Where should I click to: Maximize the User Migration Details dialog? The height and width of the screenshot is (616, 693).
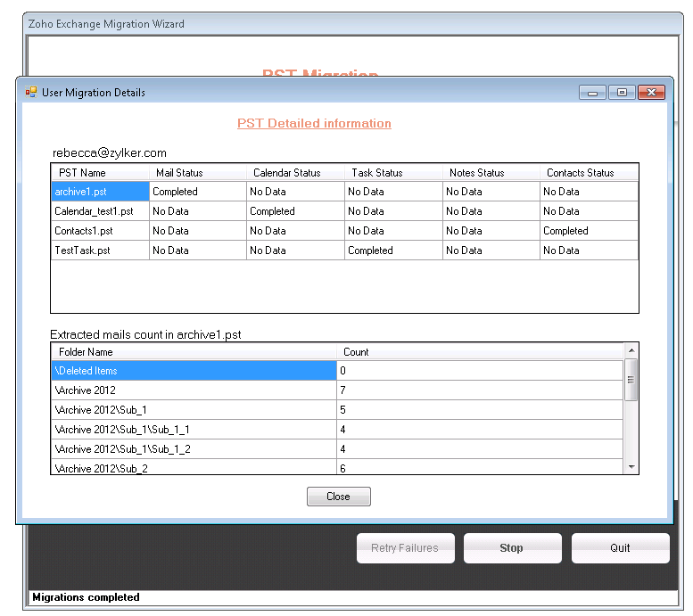[x=622, y=92]
